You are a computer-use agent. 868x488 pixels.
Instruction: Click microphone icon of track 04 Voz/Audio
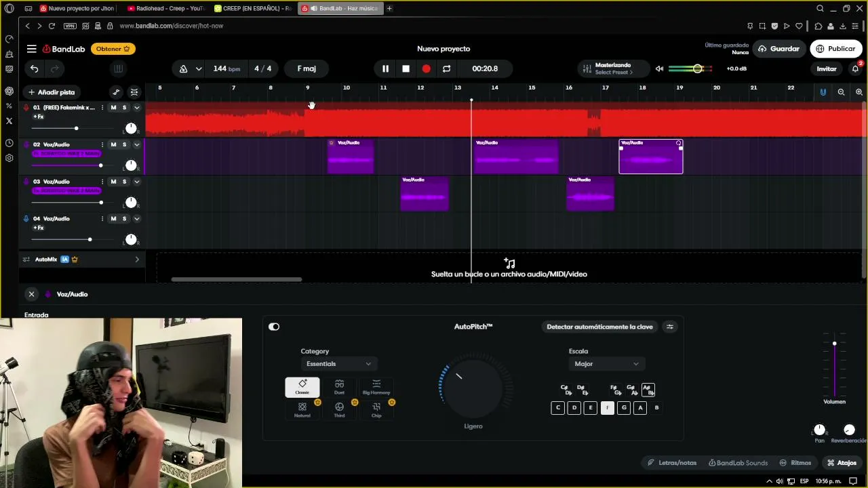click(x=26, y=218)
